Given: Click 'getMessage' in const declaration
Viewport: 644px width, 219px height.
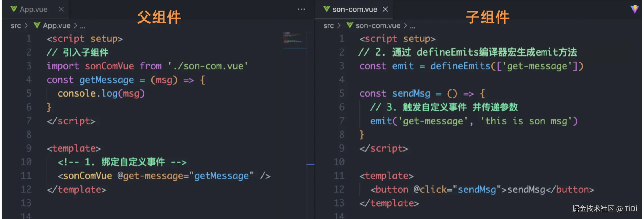Looking at the screenshot, I should click(x=107, y=80).
